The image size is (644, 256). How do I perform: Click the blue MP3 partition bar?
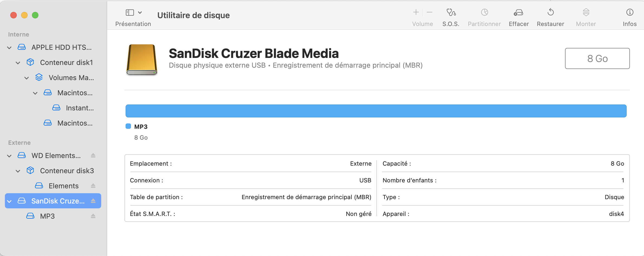(x=376, y=111)
